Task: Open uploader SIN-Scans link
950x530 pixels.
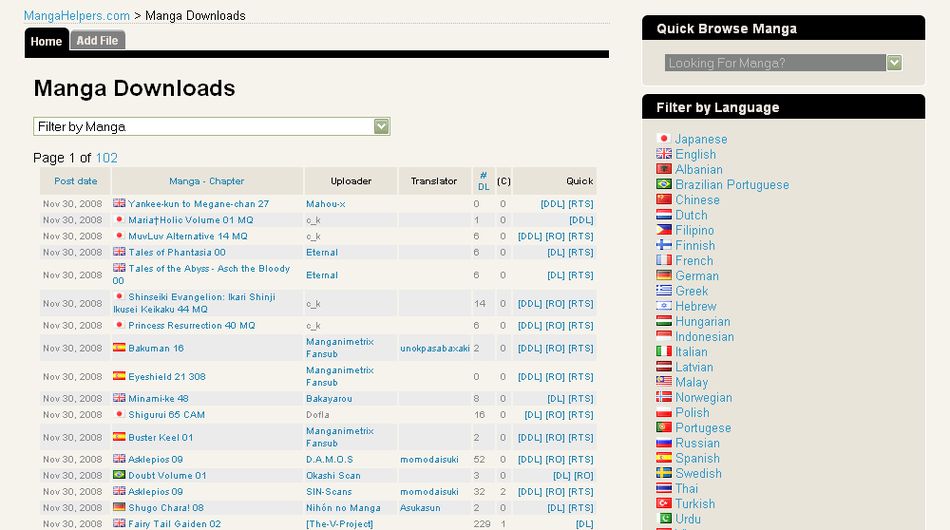Action: [329, 492]
